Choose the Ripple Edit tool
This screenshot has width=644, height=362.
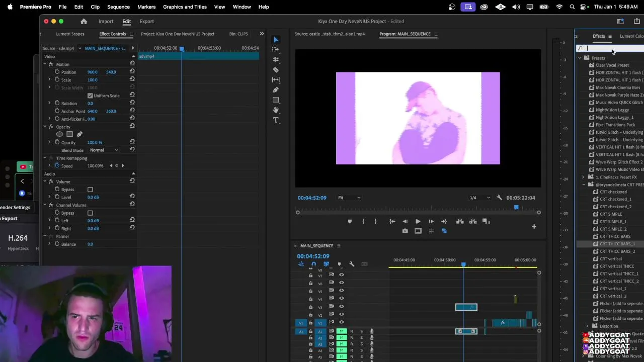[276, 59]
